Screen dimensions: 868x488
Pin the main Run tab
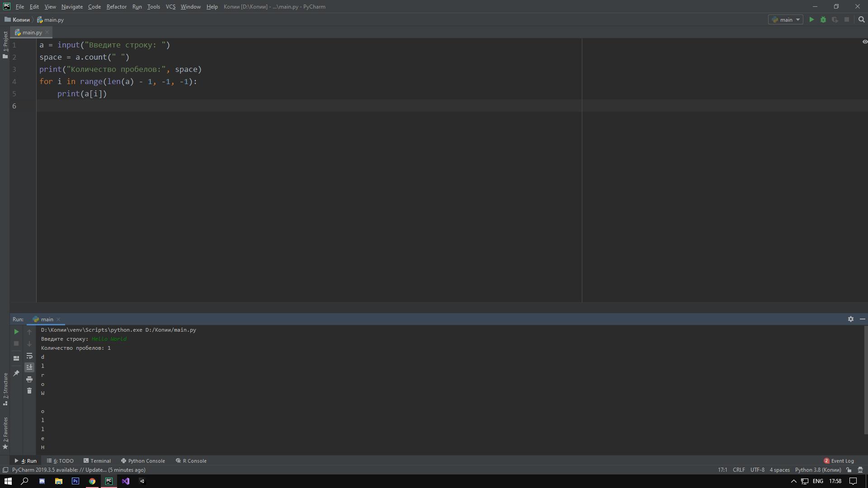tap(16, 373)
